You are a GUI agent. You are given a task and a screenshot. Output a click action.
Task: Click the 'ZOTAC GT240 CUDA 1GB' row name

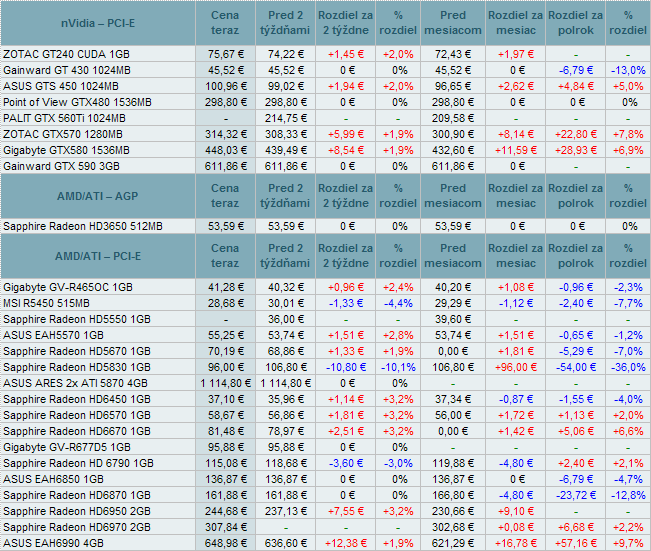tap(66, 54)
